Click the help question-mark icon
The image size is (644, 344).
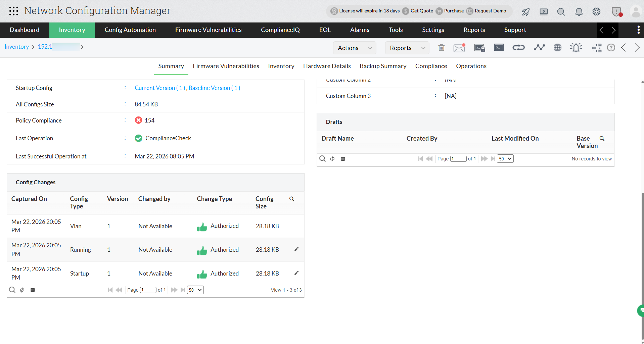(611, 48)
